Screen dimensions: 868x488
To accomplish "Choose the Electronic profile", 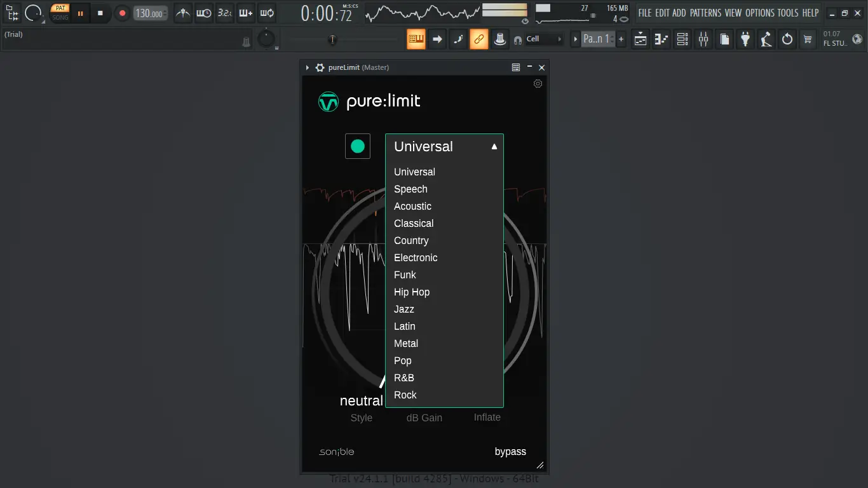I will pos(444,258).
